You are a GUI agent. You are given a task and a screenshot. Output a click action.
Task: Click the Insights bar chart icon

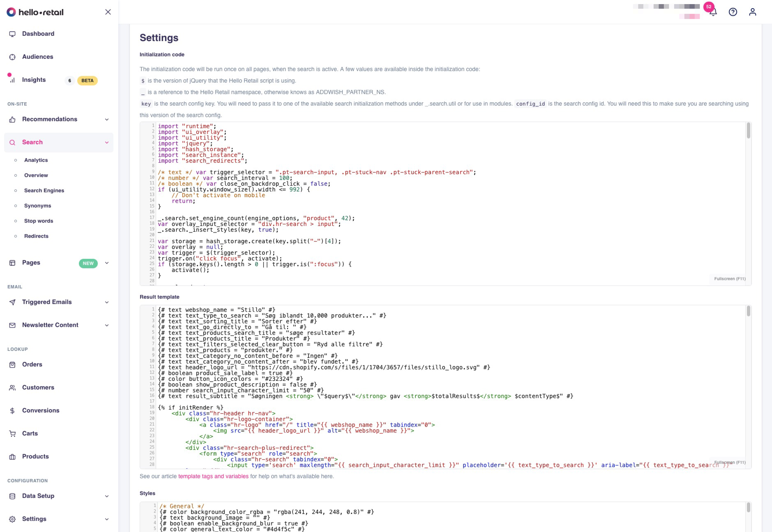[12, 80]
